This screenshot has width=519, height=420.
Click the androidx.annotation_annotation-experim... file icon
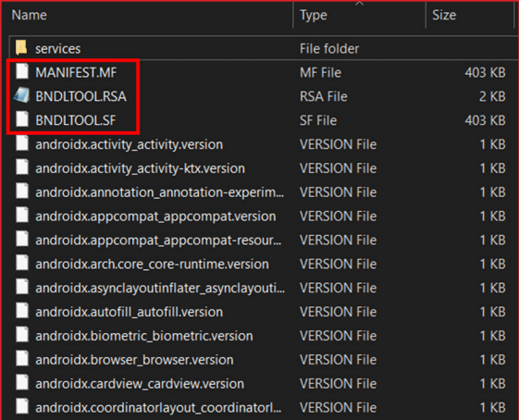pos(22,191)
